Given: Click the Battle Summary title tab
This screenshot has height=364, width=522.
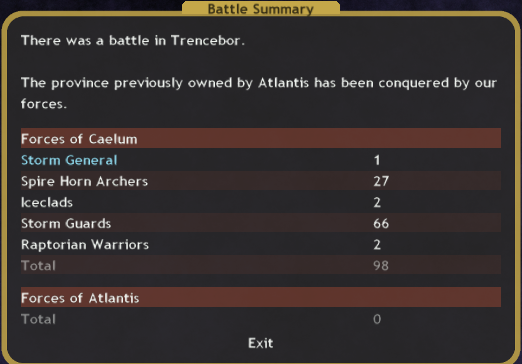Looking at the screenshot, I should click(x=261, y=9).
